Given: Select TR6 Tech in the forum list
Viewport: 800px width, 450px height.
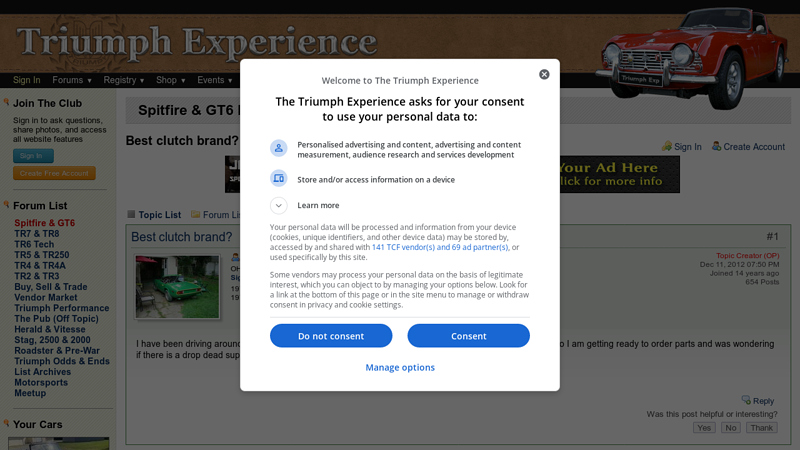Looking at the screenshot, I should (34, 244).
